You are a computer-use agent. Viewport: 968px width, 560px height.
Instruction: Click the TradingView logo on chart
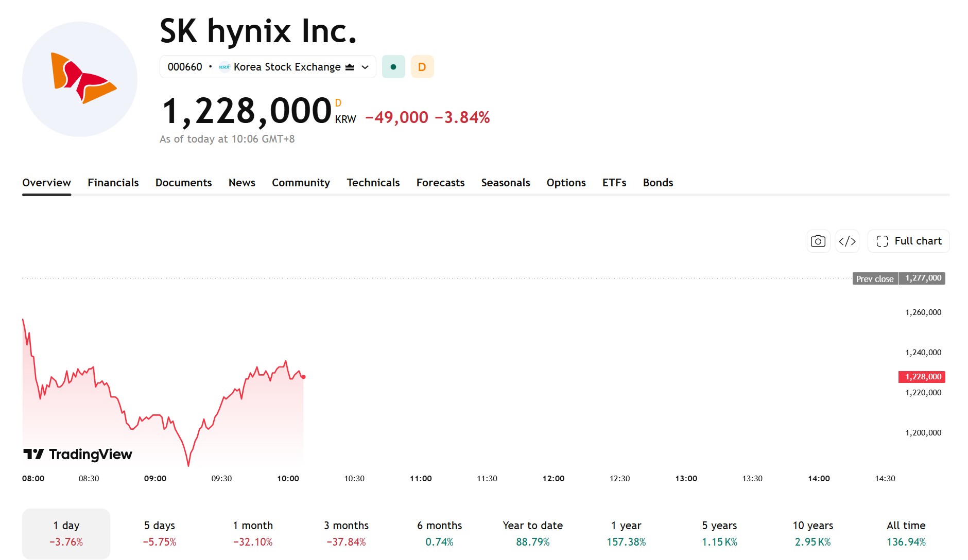78,454
